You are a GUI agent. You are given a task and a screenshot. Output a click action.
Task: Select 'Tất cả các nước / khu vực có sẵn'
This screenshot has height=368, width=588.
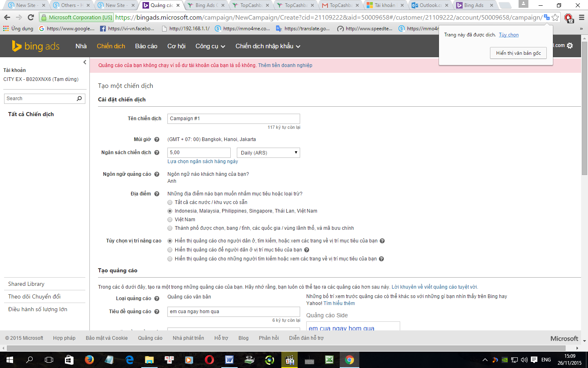point(170,202)
